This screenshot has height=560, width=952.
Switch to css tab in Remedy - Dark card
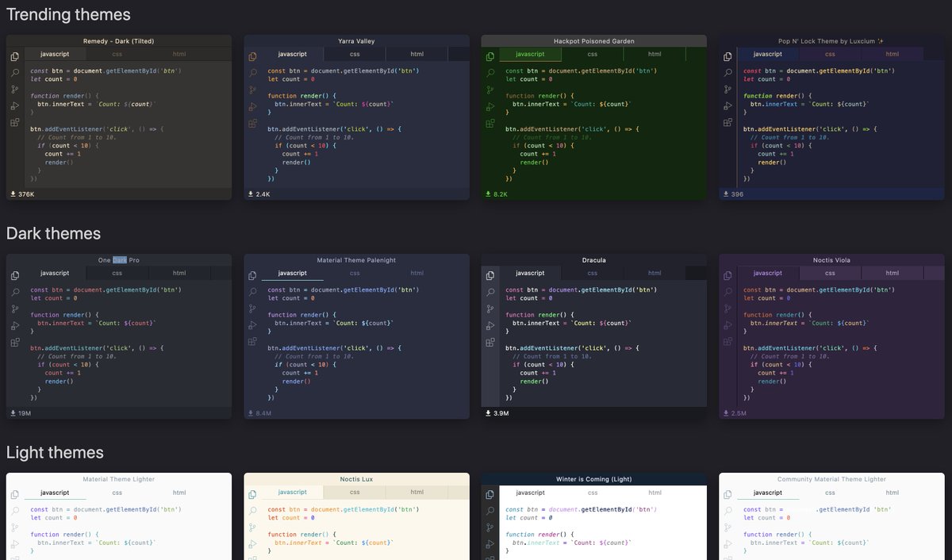coord(117,54)
